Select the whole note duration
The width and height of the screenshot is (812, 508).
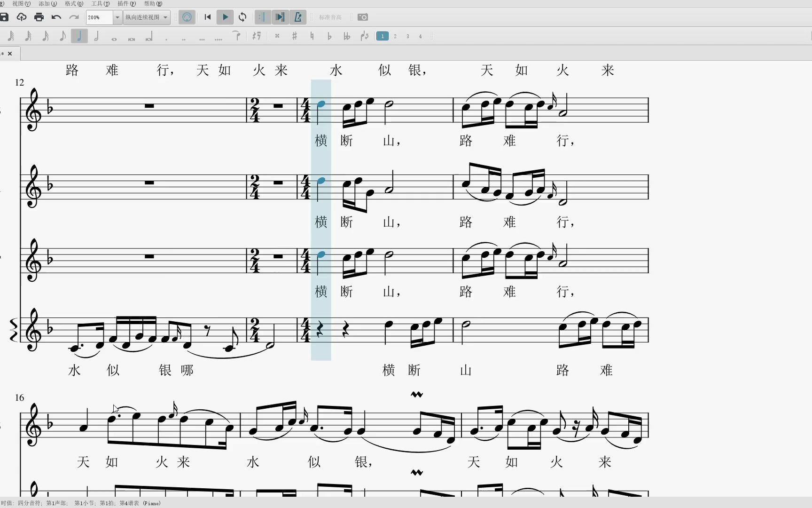click(114, 39)
